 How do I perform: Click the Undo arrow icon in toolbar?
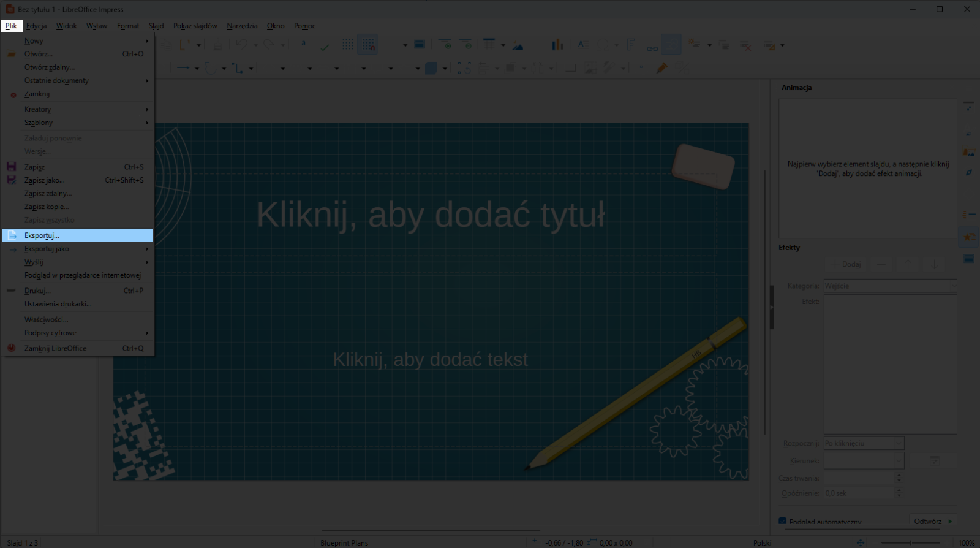(241, 44)
